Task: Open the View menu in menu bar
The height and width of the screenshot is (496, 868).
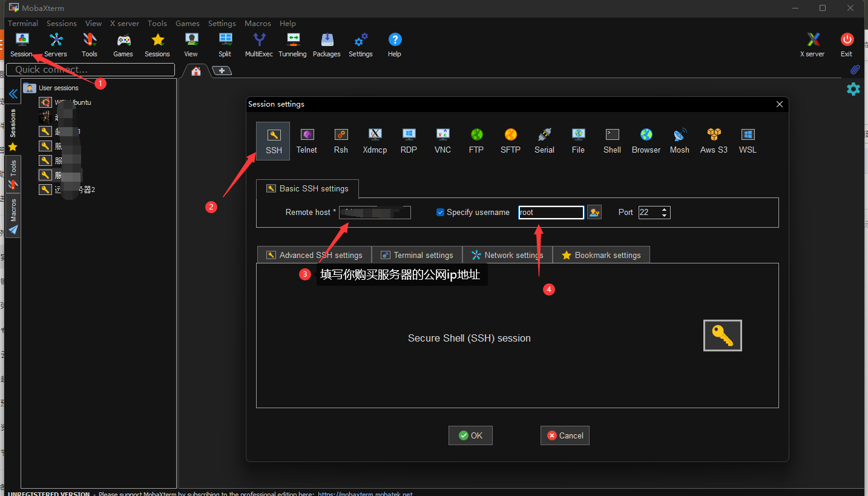Action: 93,24
